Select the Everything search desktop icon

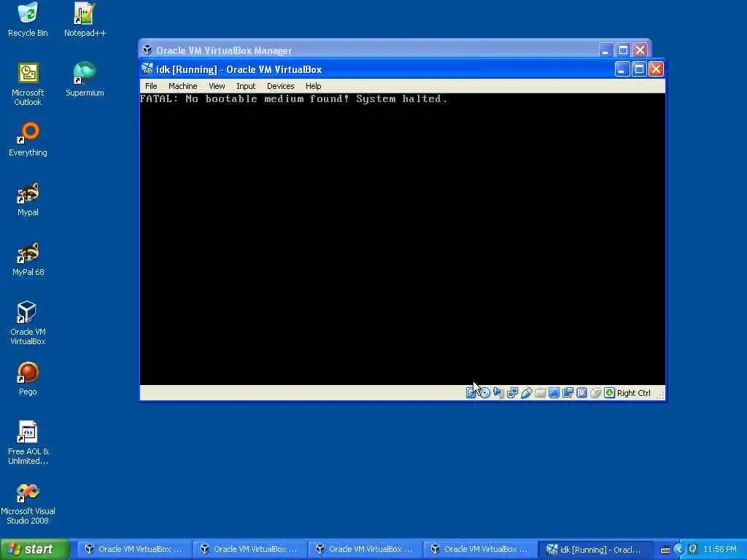(x=28, y=139)
